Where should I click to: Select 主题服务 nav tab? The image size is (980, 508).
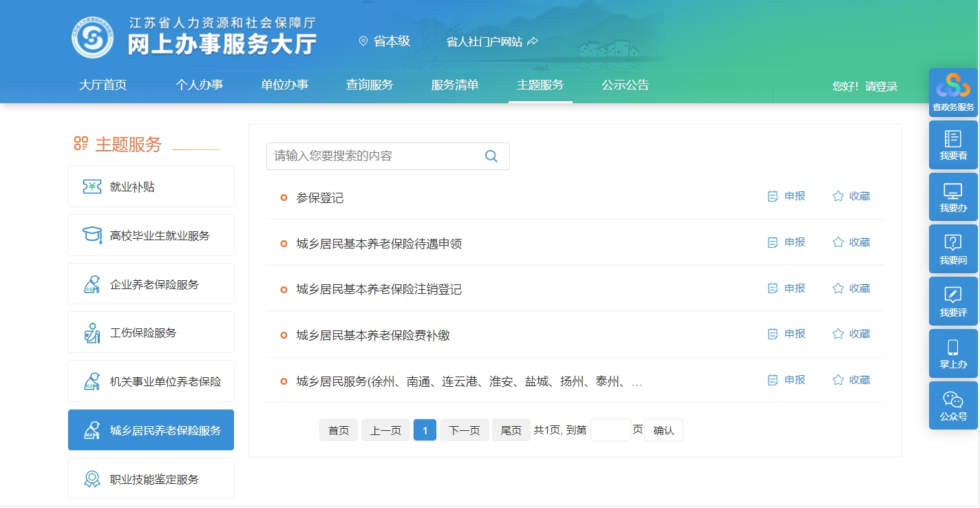(x=540, y=85)
